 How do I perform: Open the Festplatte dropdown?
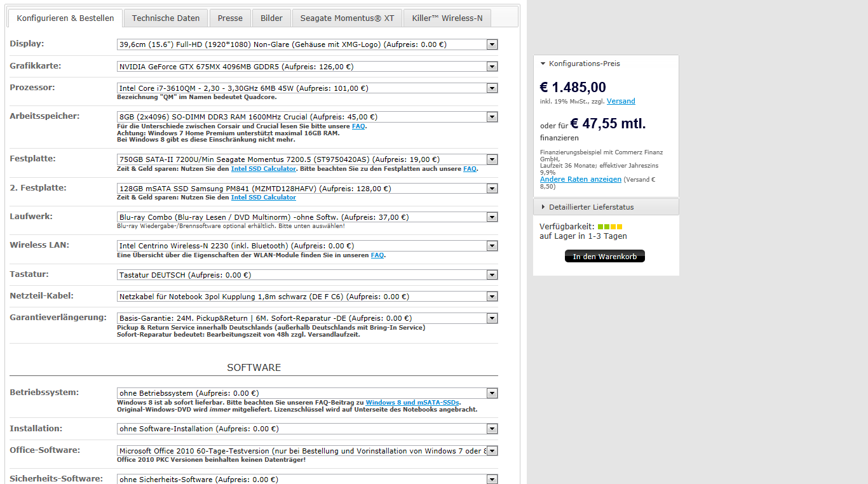pyautogui.click(x=307, y=159)
